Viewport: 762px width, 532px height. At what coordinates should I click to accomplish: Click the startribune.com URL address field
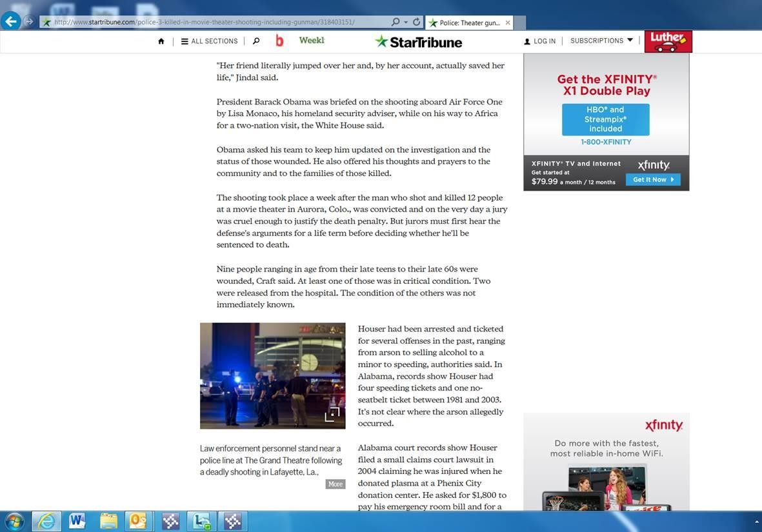(213, 22)
